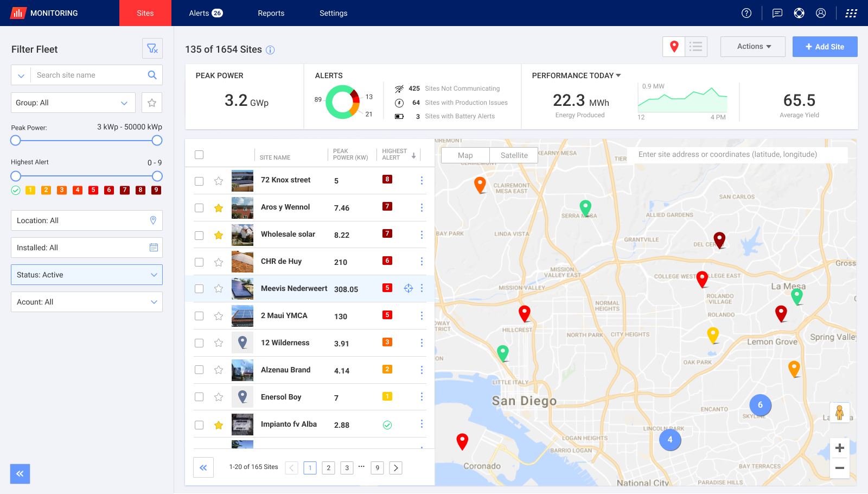Zoom in on the map
The image size is (868, 494).
(x=840, y=448)
